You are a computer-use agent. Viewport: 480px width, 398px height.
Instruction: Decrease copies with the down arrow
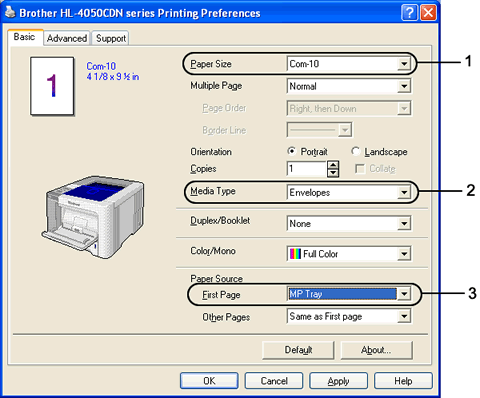[333, 173]
